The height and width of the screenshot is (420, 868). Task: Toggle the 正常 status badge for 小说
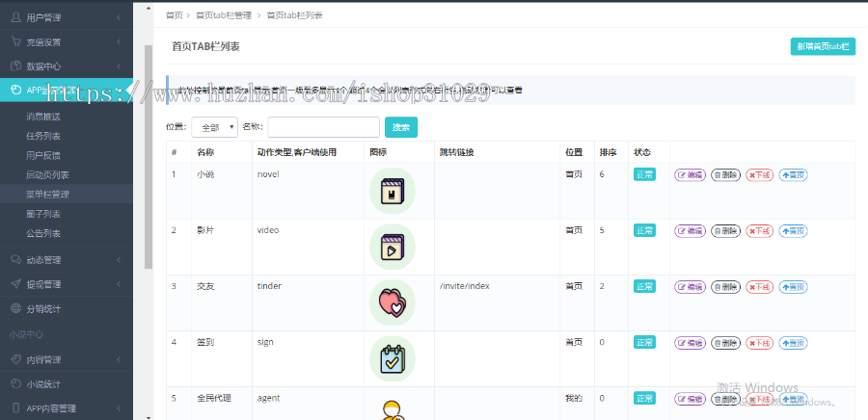click(x=644, y=174)
